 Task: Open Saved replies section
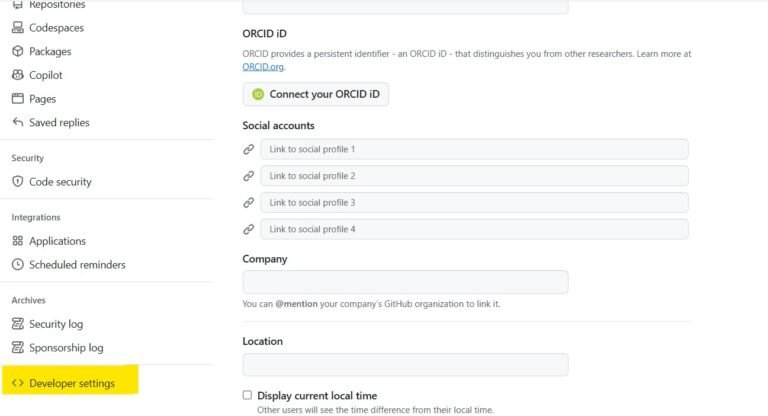(59, 122)
